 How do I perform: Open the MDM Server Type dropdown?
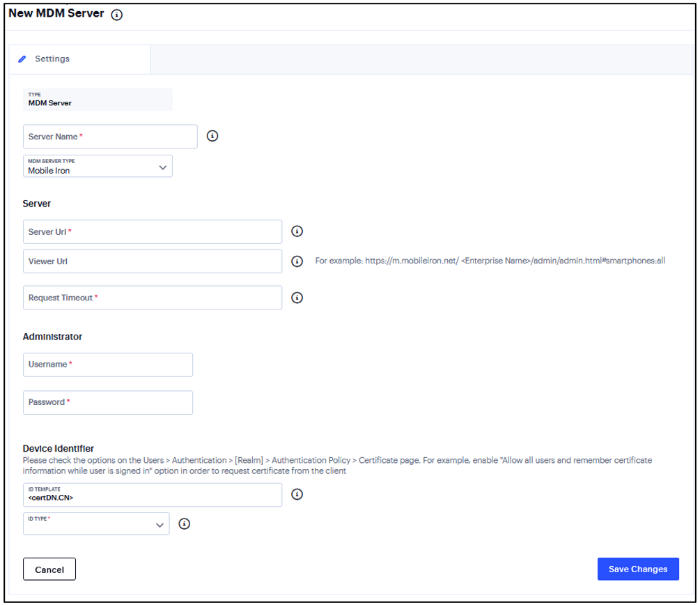tap(162, 166)
